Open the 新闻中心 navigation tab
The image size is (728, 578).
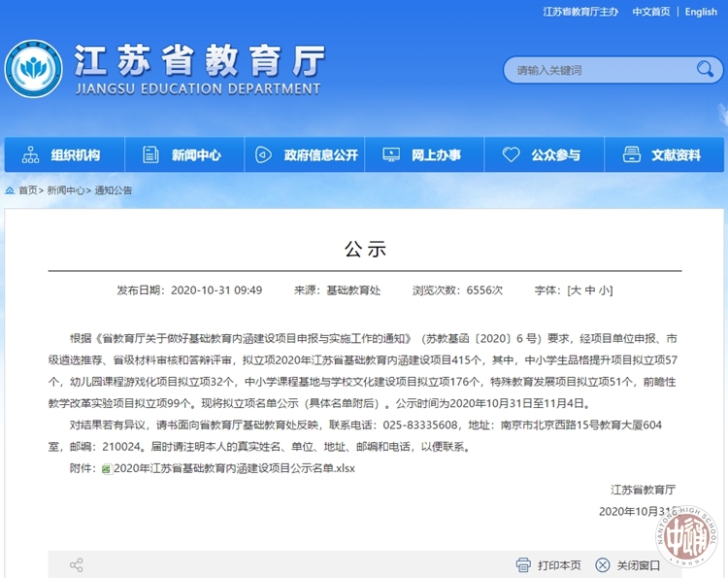coord(182,155)
